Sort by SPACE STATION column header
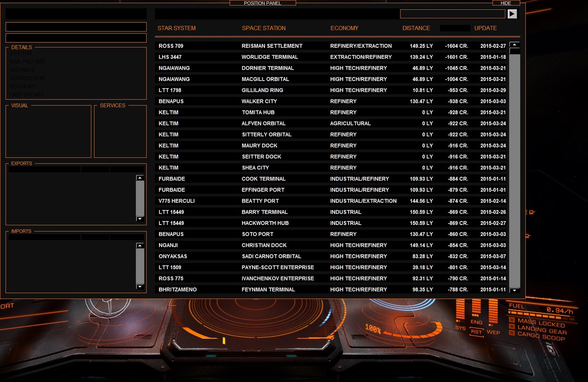The image size is (588, 382). coord(264,28)
